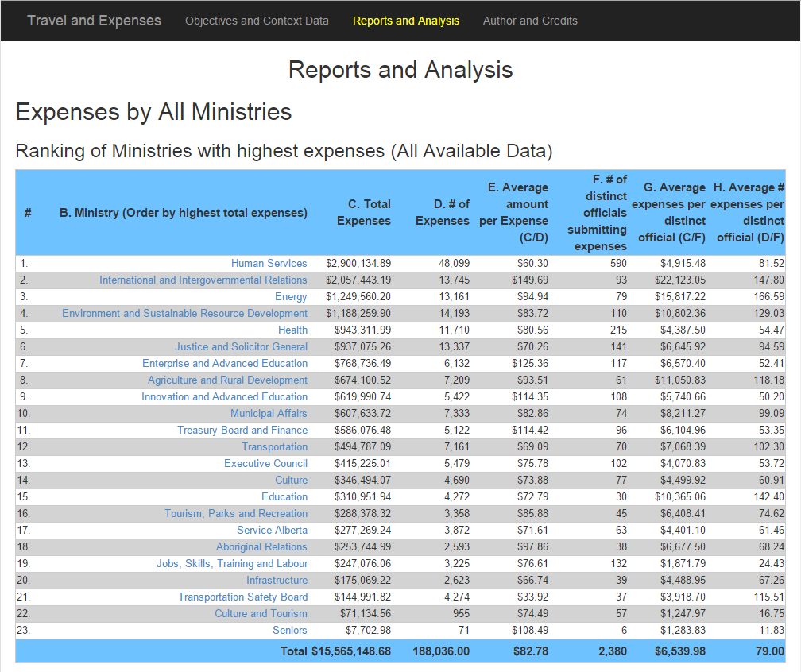Open International and Intergovernmental Relations link
The height and width of the screenshot is (672, 801).
tap(203, 280)
